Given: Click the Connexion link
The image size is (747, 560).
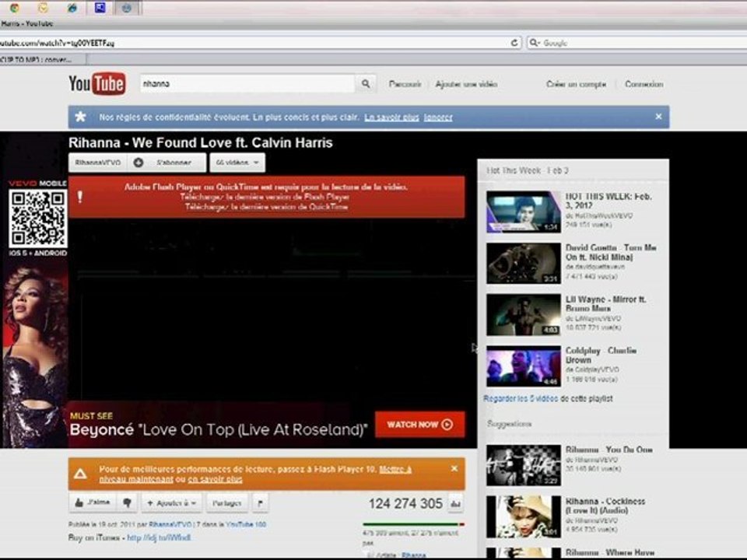Looking at the screenshot, I should (644, 84).
